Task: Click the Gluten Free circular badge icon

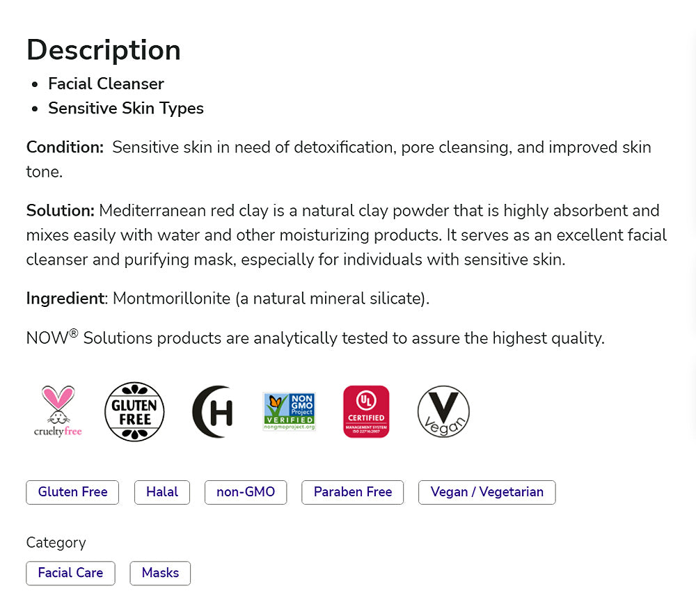Action: point(134,411)
